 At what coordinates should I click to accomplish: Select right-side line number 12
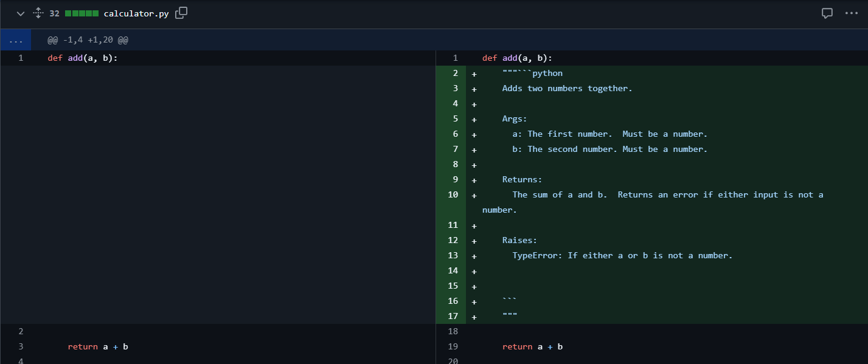453,241
